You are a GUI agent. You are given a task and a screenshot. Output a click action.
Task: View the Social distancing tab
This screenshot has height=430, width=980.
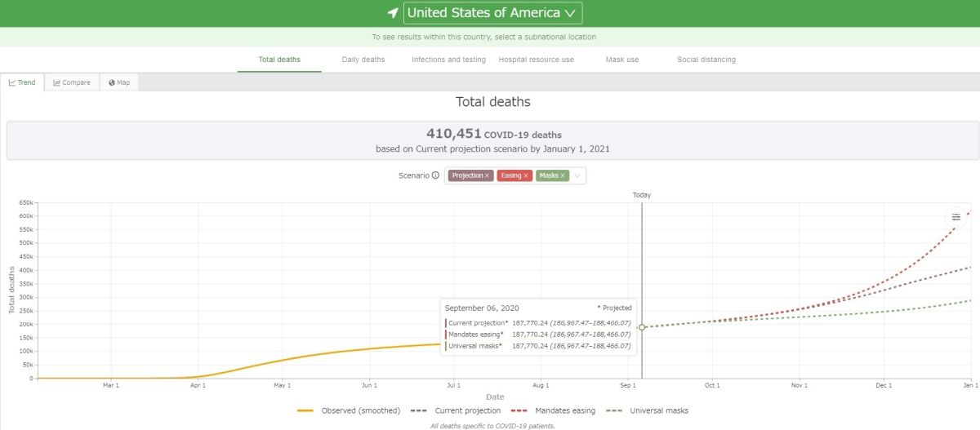[706, 60]
